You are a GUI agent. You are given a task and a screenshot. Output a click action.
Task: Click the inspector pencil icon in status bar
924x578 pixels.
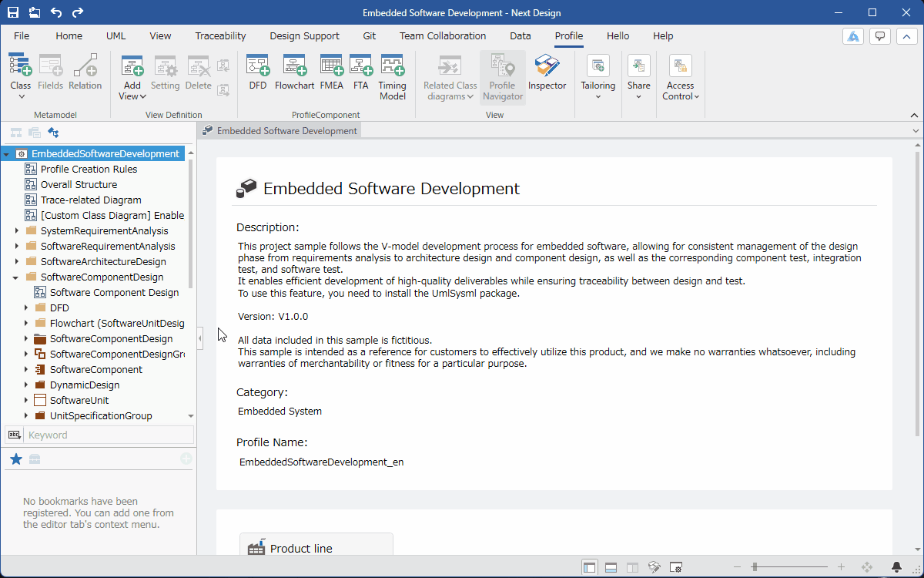point(654,567)
